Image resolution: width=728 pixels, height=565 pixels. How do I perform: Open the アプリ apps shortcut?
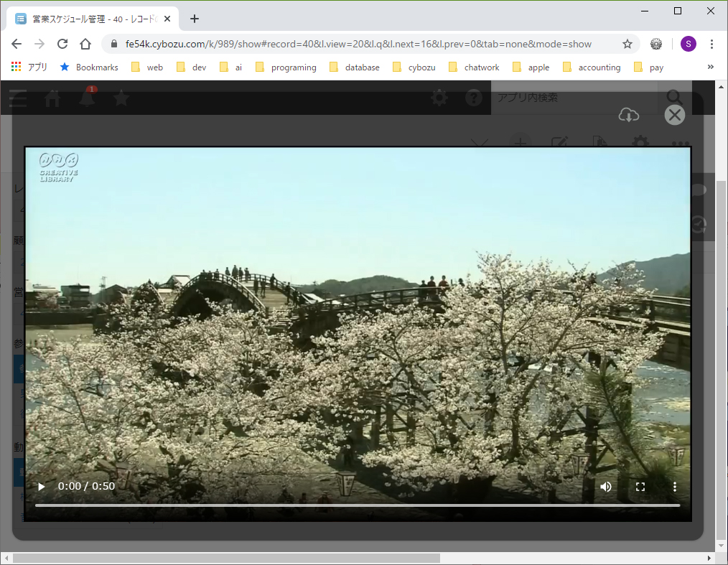click(29, 67)
